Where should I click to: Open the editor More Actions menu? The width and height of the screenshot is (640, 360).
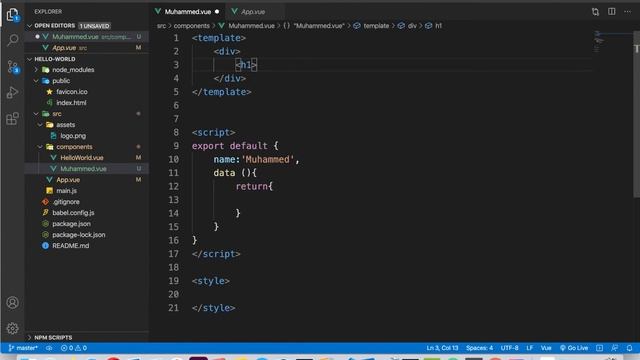click(x=627, y=11)
